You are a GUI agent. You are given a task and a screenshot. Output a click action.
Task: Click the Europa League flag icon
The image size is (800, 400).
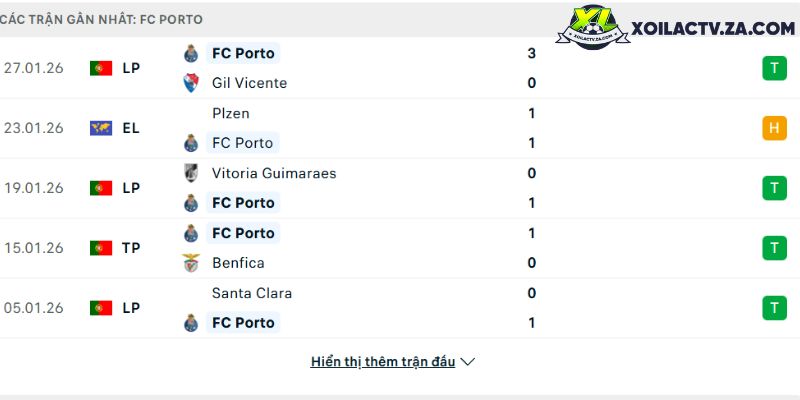pos(100,128)
